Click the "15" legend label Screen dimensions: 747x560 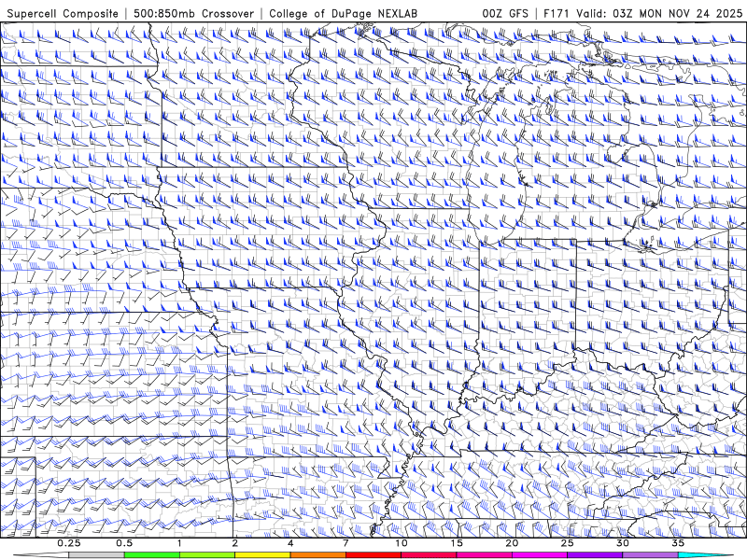point(457,543)
